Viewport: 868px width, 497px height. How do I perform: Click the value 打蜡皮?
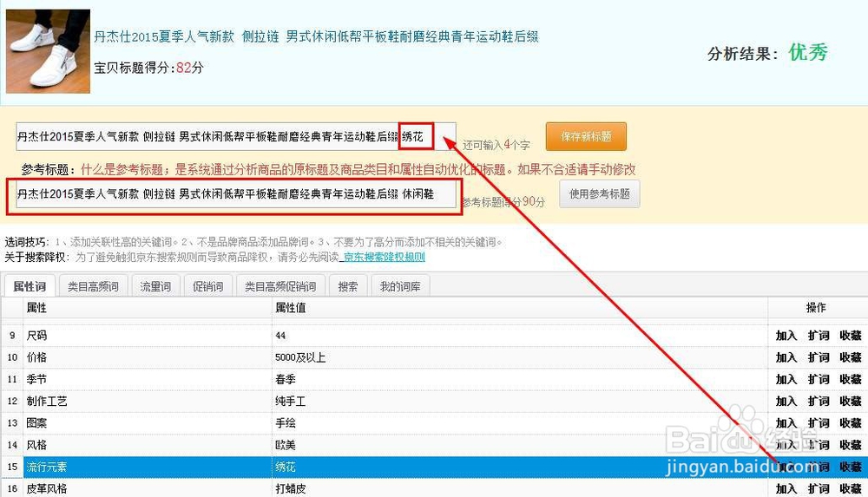[291, 488]
